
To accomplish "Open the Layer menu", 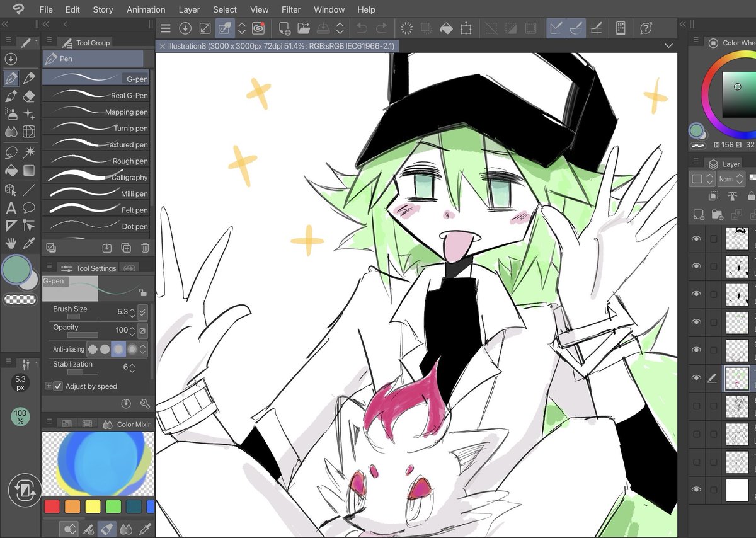I will coord(189,9).
